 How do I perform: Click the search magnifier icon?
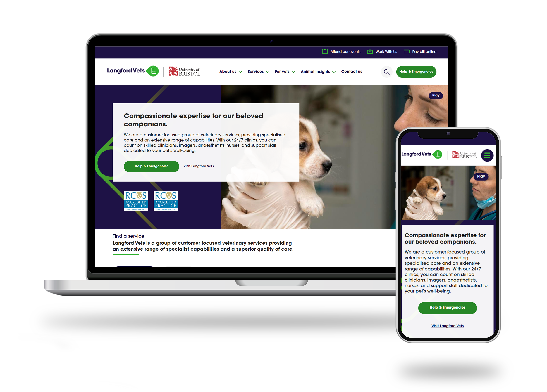tap(386, 71)
